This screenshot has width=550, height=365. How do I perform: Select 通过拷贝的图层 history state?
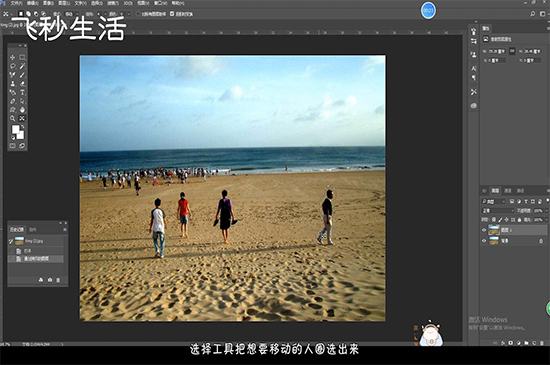tap(35, 259)
